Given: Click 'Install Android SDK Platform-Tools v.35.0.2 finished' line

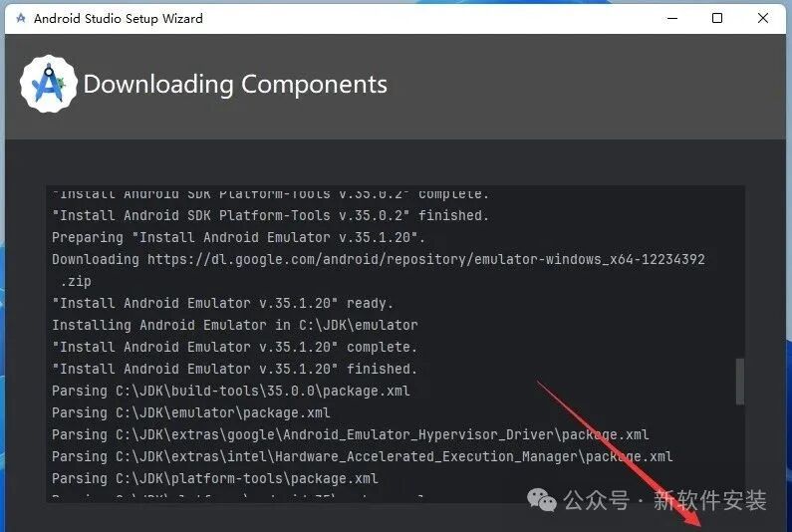Looking at the screenshot, I should [271, 216].
